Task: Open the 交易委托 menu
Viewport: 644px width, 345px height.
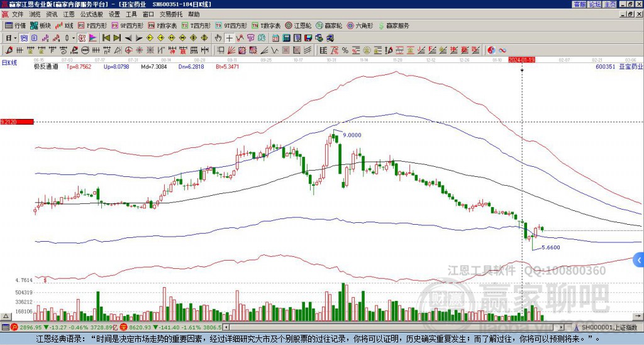Action: (x=171, y=14)
